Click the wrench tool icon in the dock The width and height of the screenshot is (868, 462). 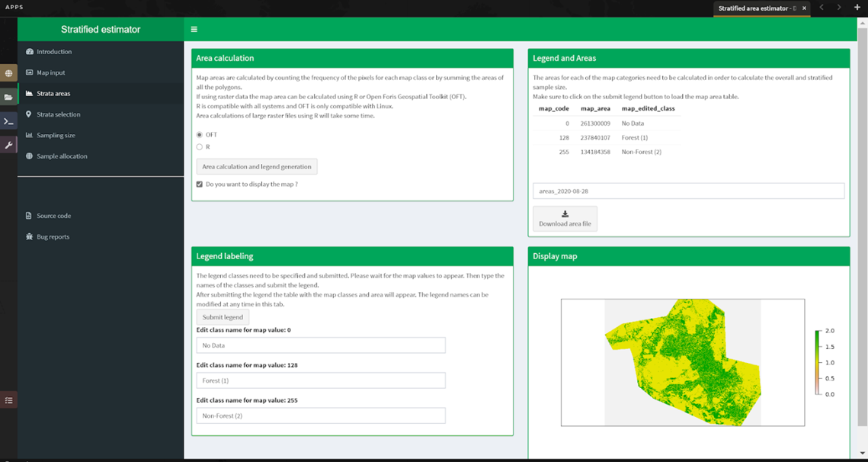(x=8, y=143)
